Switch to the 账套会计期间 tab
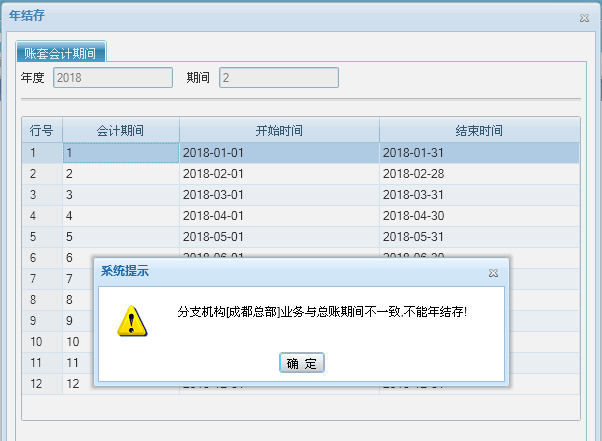 [x=61, y=53]
